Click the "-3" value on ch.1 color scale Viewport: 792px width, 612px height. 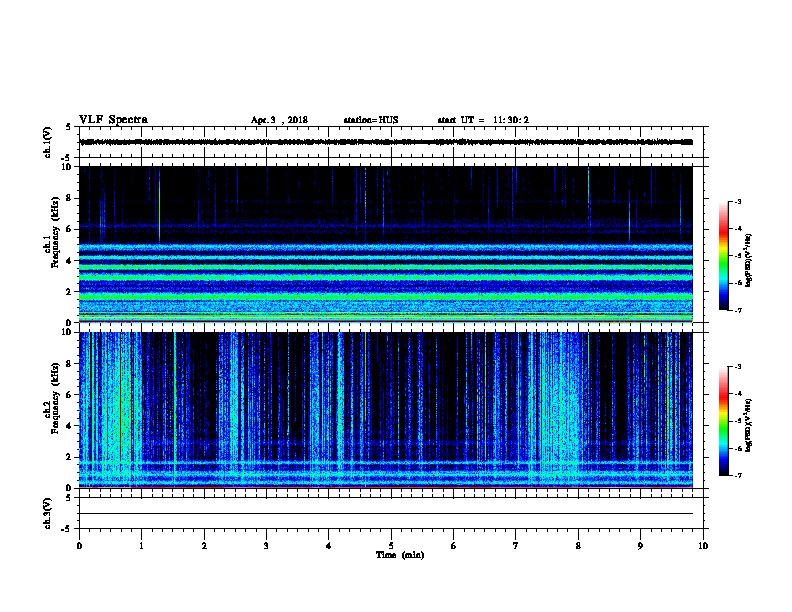pyautogui.click(x=737, y=202)
